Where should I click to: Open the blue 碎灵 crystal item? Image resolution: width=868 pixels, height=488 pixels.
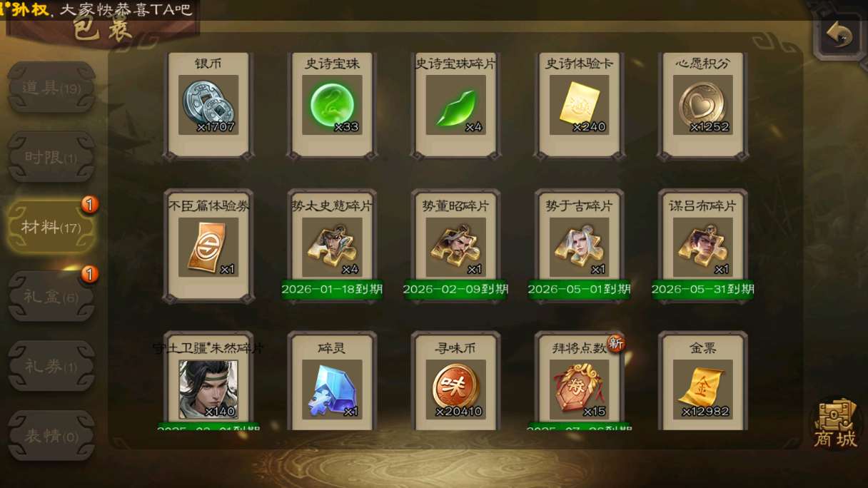332,390
